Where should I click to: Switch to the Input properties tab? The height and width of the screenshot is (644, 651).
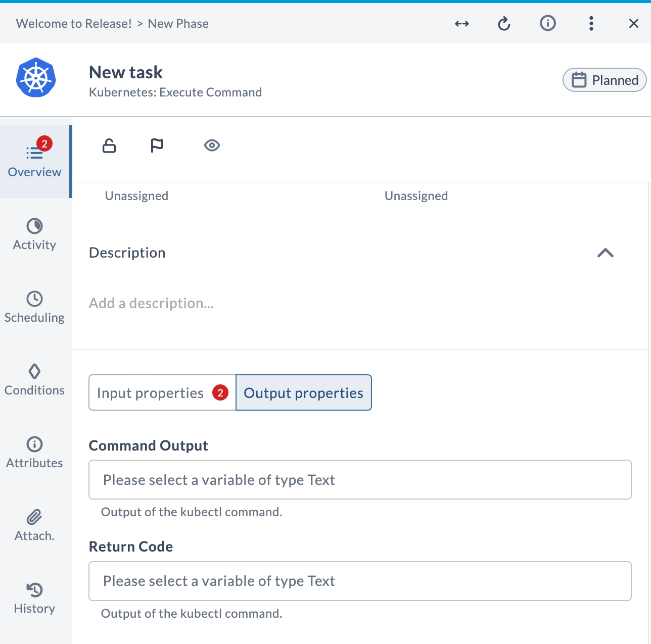pyautogui.click(x=162, y=392)
